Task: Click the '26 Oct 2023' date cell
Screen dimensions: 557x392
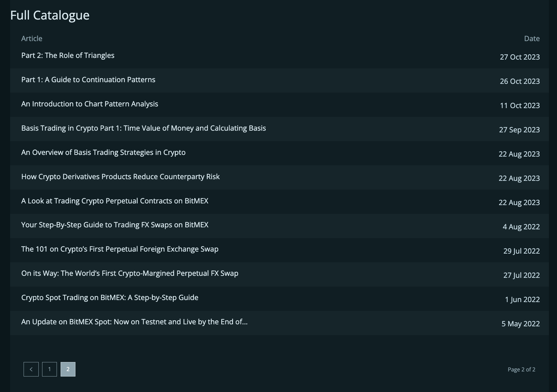Action: pyautogui.click(x=520, y=81)
